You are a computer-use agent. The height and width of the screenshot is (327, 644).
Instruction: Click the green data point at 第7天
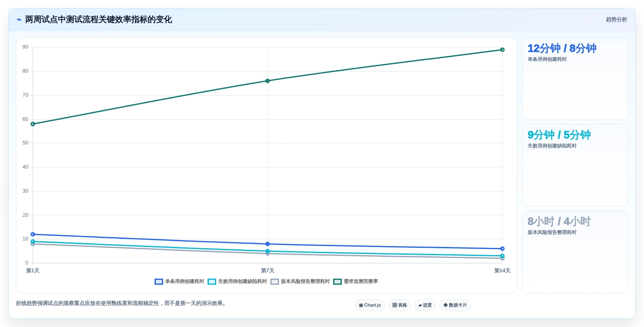268,81
